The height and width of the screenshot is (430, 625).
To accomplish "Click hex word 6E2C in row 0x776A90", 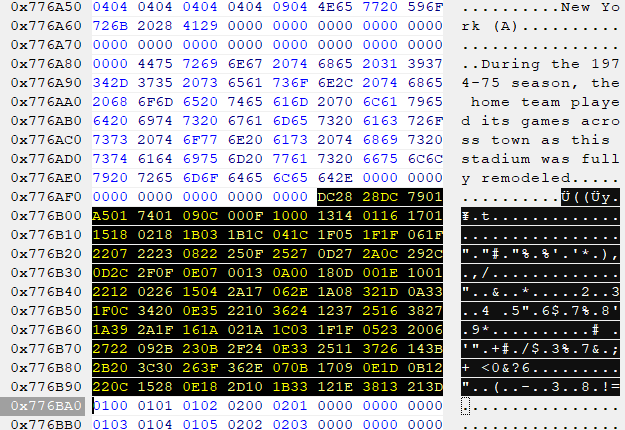I will tap(335, 83).
